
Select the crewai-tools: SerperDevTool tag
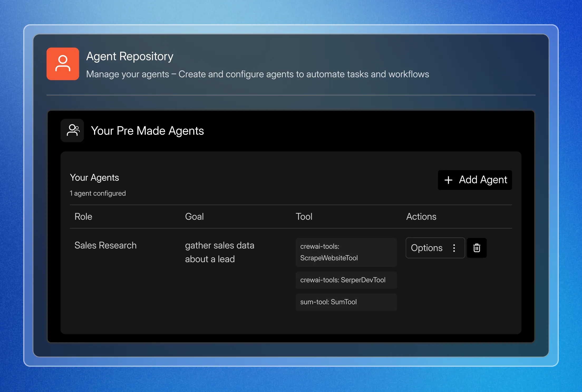click(346, 280)
